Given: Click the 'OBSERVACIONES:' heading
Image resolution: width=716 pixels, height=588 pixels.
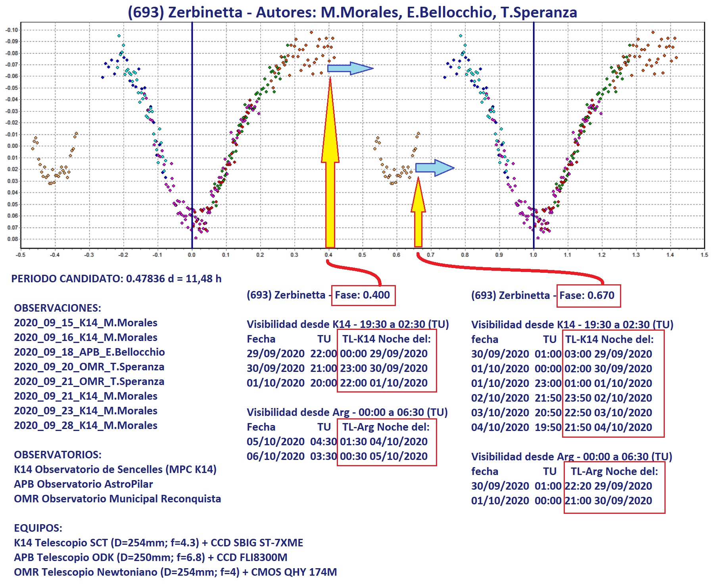Looking at the screenshot, I should (58, 308).
